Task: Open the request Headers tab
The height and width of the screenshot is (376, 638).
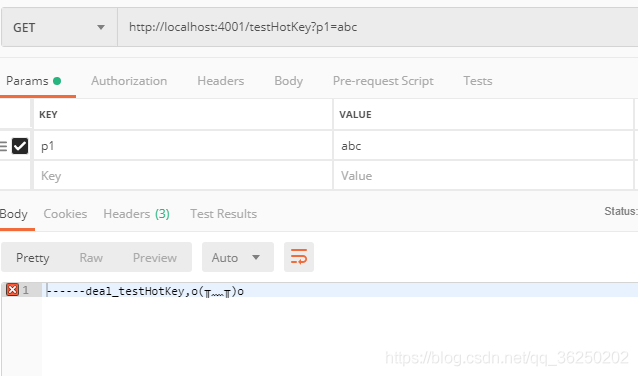Action: click(221, 81)
